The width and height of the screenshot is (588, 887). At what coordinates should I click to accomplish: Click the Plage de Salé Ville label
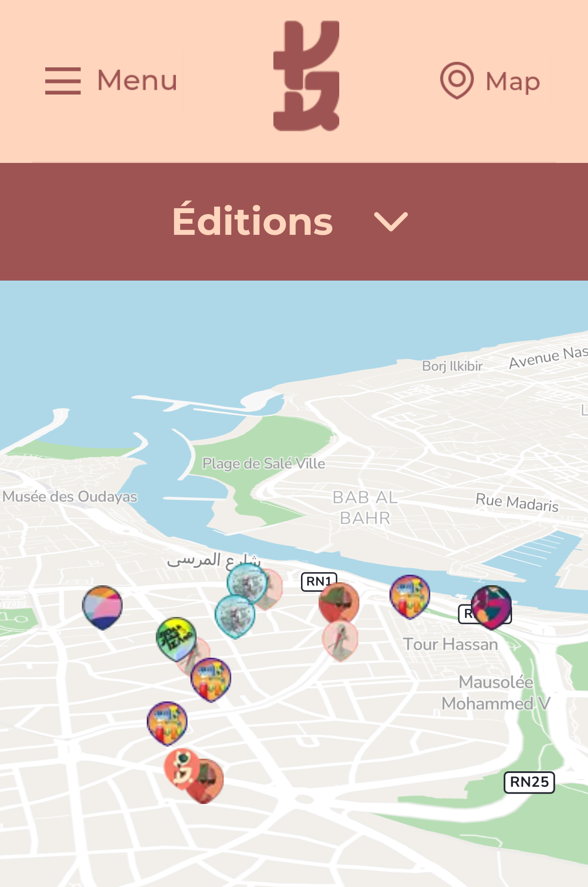[264, 463]
